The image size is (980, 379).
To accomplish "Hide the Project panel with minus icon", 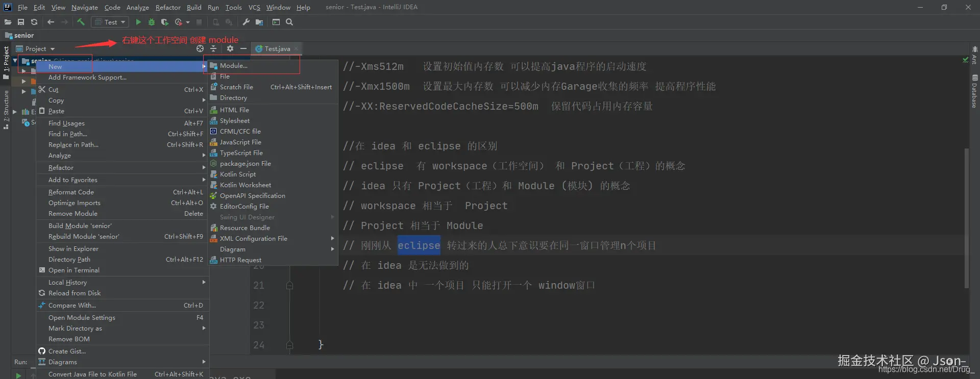I will (x=243, y=48).
